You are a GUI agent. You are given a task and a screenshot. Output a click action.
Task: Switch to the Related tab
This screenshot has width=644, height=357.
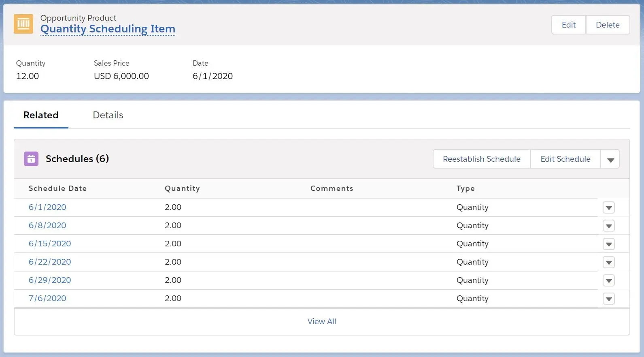[41, 115]
